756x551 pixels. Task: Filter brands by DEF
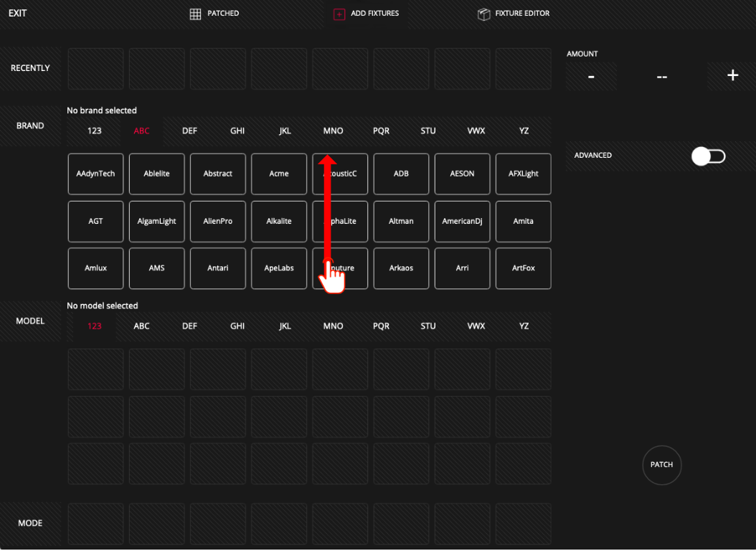click(189, 131)
